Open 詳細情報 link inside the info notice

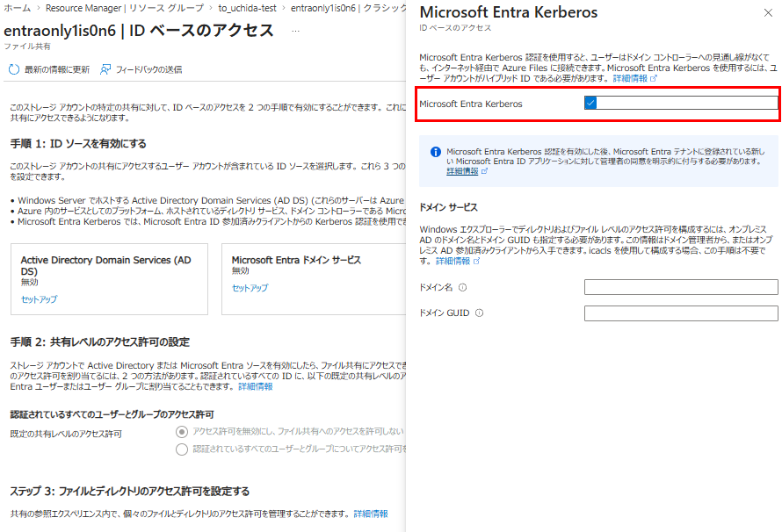tap(462, 171)
